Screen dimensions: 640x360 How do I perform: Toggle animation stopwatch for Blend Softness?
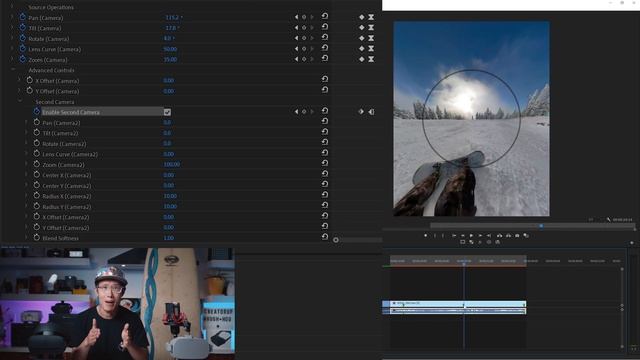[x=36, y=238]
